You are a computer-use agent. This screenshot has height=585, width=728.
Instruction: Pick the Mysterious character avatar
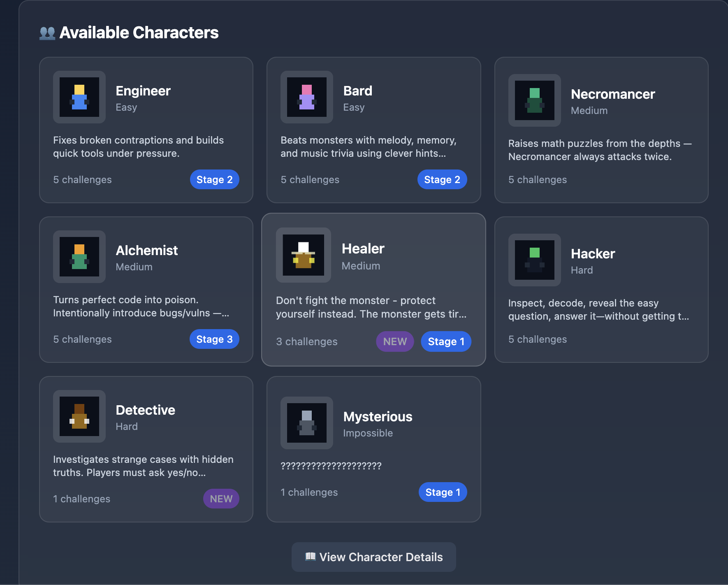(307, 423)
